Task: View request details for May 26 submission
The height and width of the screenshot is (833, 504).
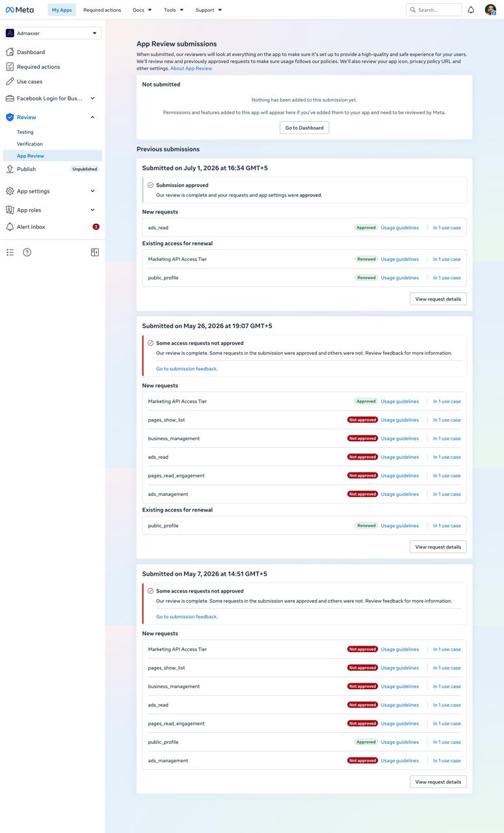Action: pyautogui.click(x=438, y=547)
